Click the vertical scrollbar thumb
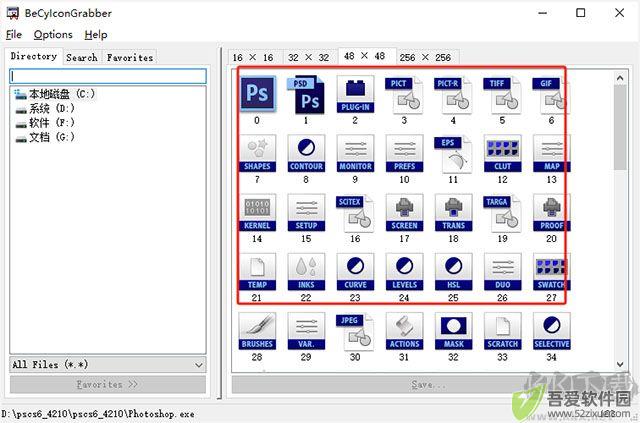The image size is (640, 423). pyautogui.click(x=620, y=127)
